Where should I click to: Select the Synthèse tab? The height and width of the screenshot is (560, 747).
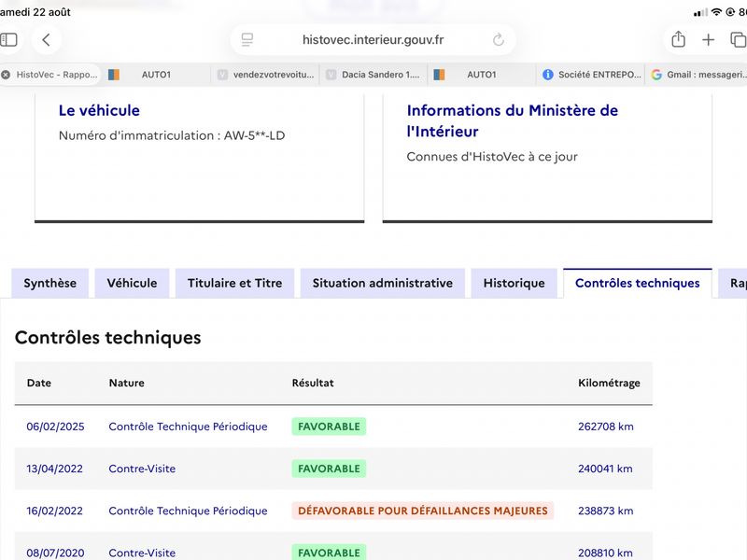point(50,284)
